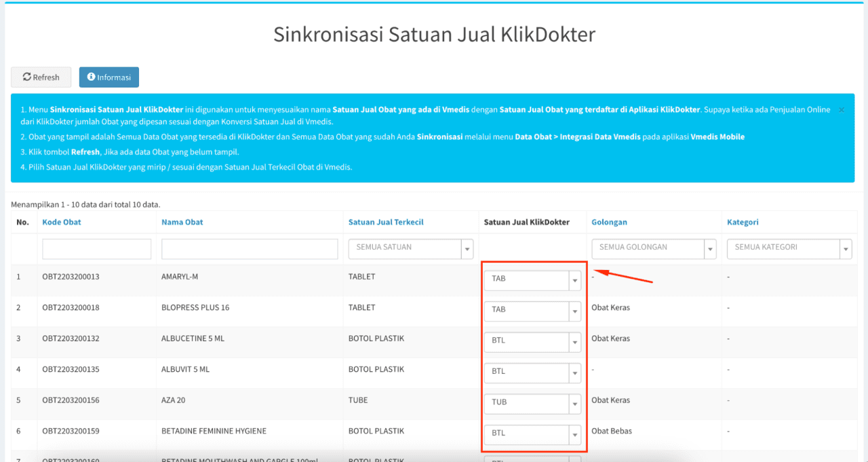Image resolution: width=868 pixels, height=462 pixels.
Task: Open KlikDokter unit dropdown for ALBUCETINE 5 ML
Action: (532, 341)
